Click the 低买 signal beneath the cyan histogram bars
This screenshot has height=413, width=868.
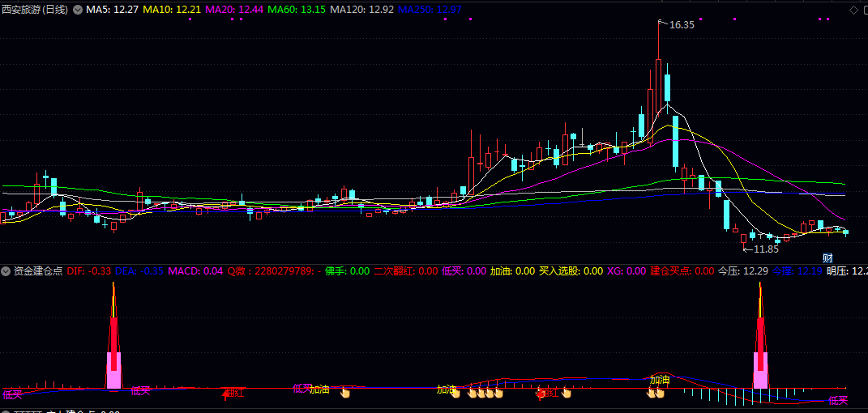[x=837, y=400]
